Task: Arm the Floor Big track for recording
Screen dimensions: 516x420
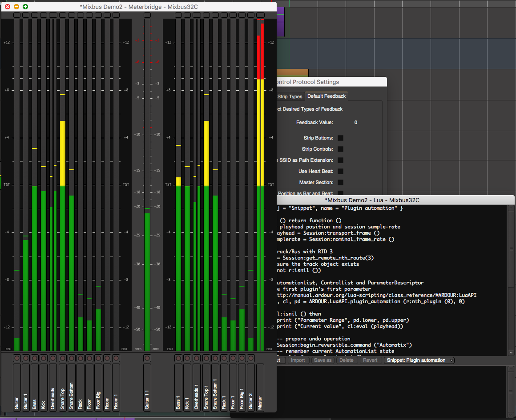Action: (98, 358)
